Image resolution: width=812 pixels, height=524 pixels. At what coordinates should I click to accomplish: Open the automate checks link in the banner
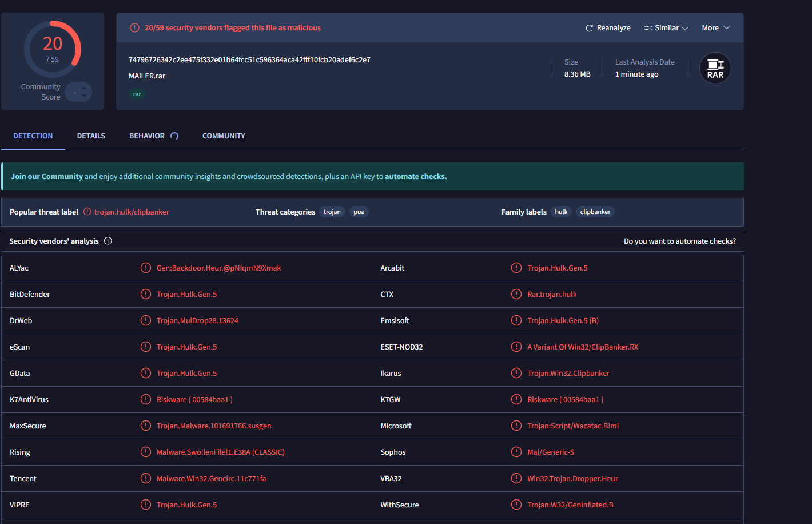(416, 176)
